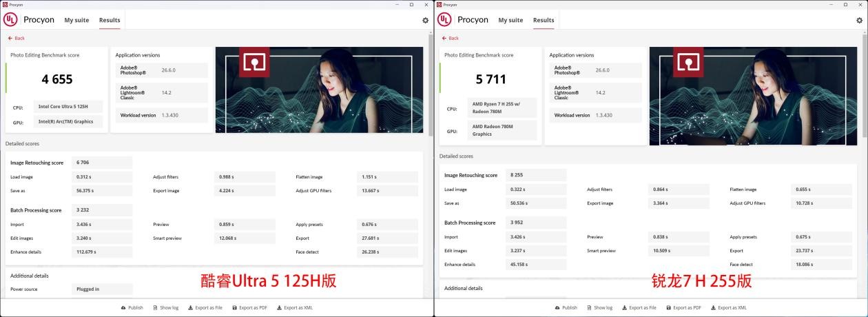This screenshot has width=868, height=317.
Task: Click Image Retouching score 8 255
Action: click(x=536, y=175)
